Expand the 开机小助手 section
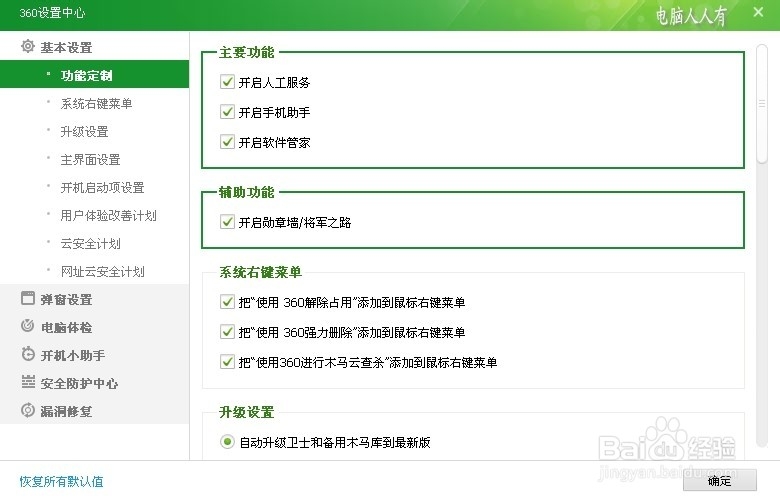The width and height of the screenshot is (780, 500). 95,355
